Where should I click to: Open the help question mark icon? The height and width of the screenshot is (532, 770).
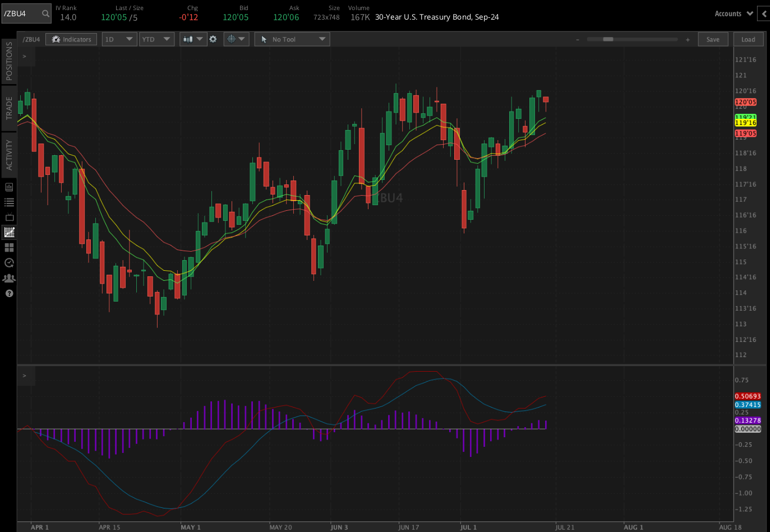point(9,293)
